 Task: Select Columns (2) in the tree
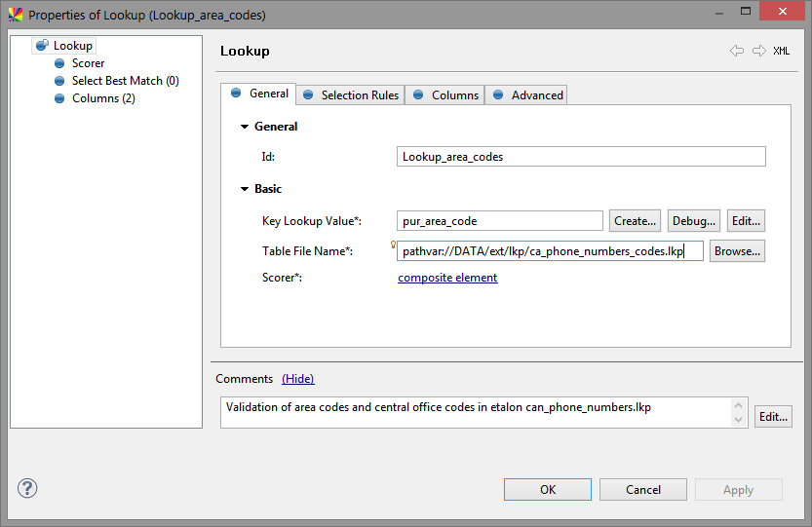coord(102,98)
